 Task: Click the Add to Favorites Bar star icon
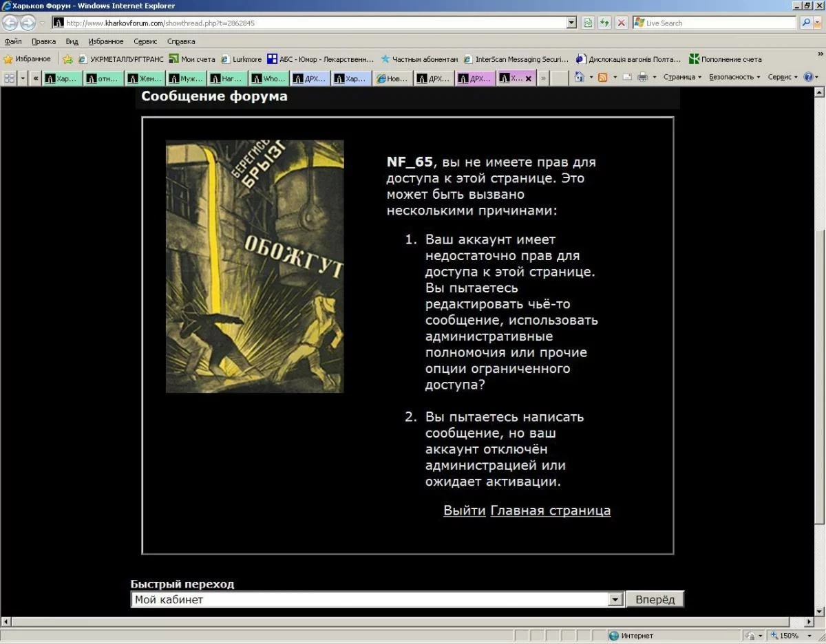pyautogui.click(x=67, y=59)
